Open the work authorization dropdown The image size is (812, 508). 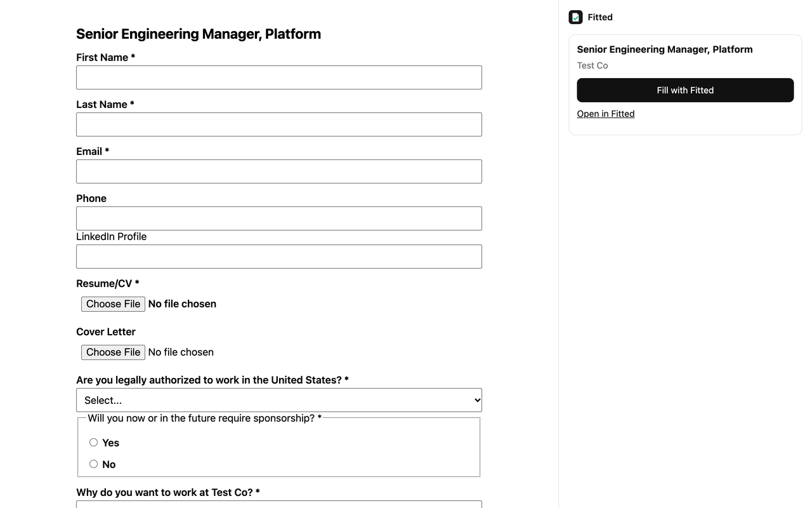coord(279,400)
